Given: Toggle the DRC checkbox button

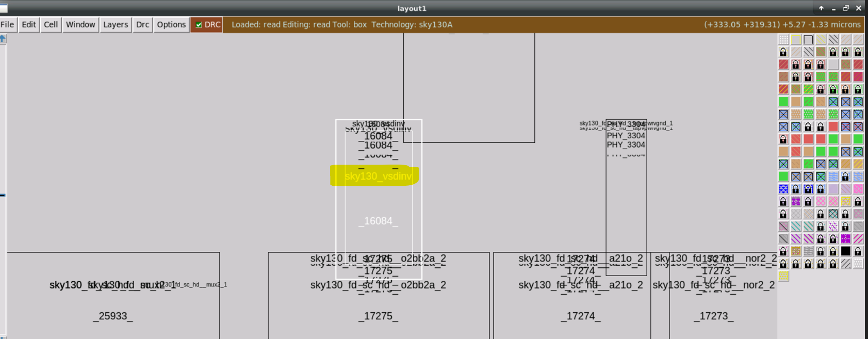Looking at the screenshot, I should [x=207, y=24].
